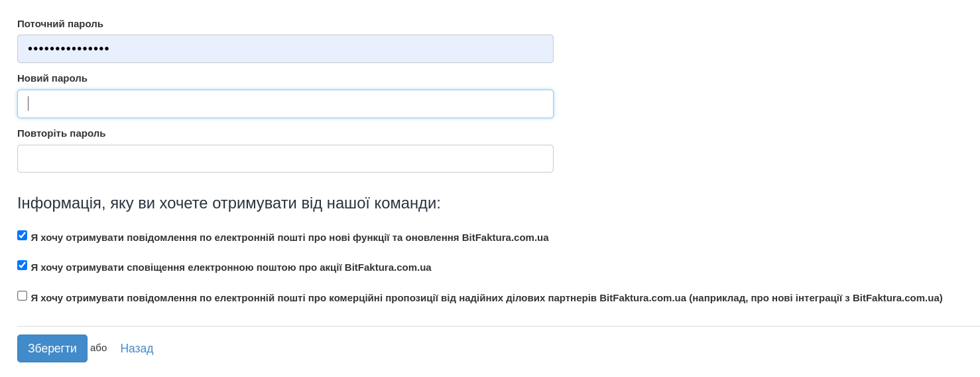Click label text about акції BitFaktura.com.ua

click(231, 267)
